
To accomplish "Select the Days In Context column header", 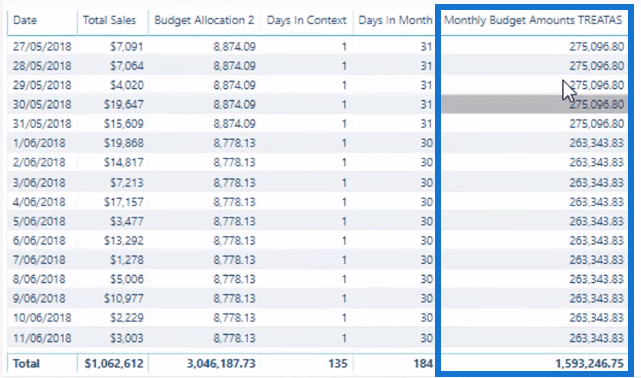I will point(306,20).
